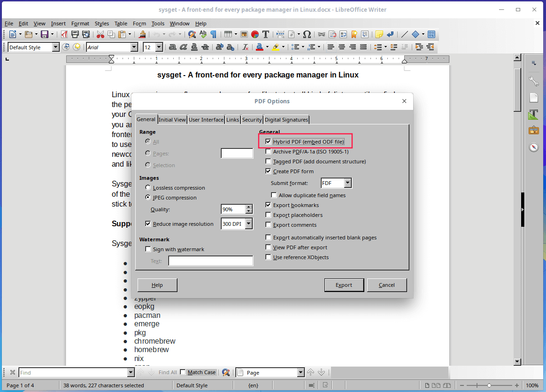Open the Tools menu
This screenshot has height=392, width=546.
pos(158,23)
